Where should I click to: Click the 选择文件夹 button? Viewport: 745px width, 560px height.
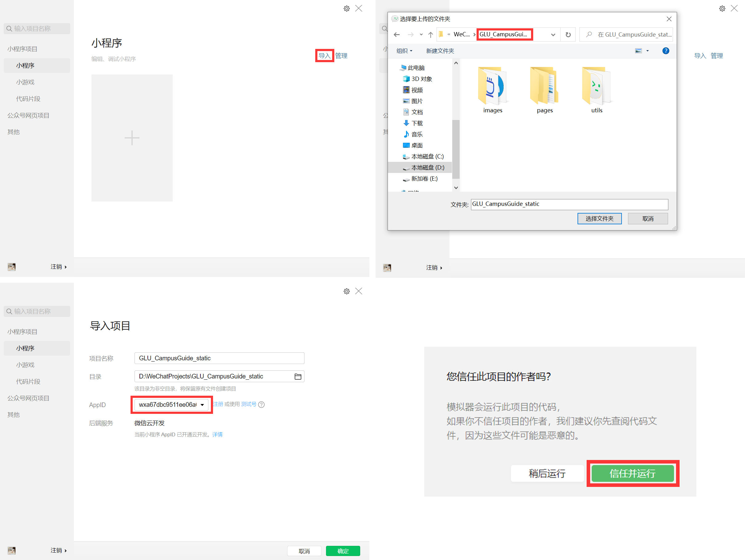click(599, 219)
